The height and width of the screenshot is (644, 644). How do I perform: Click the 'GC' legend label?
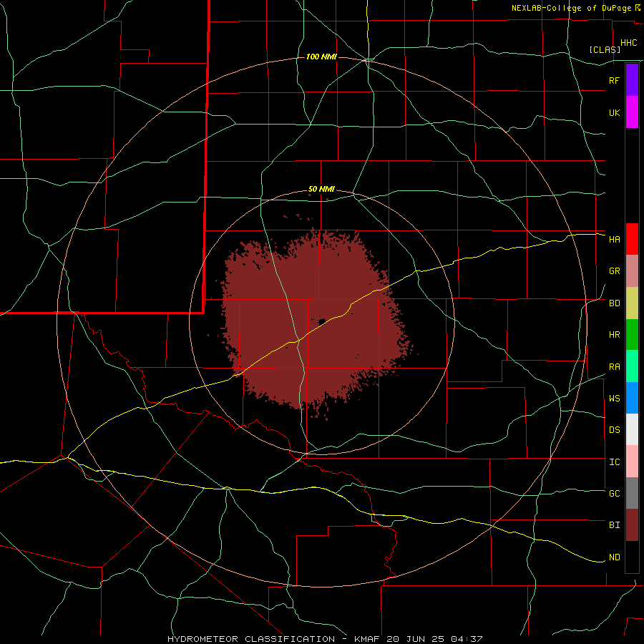[614, 493]
